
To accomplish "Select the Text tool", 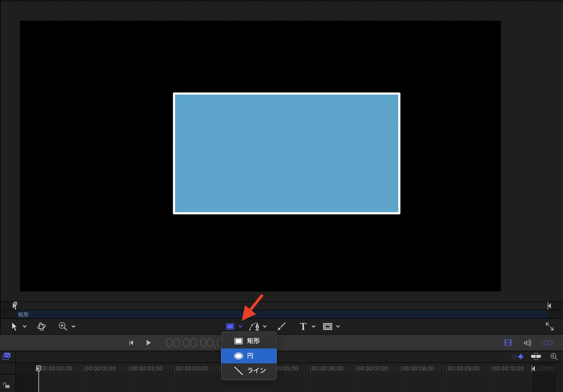I will pos(303,326).
